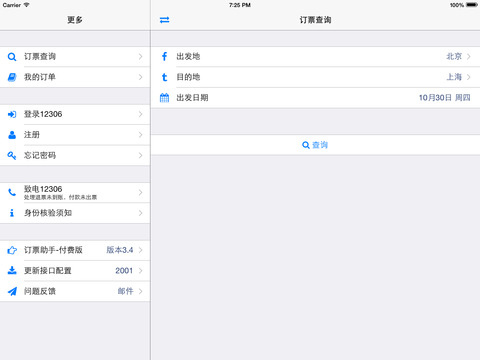Click the key icon for 忘记密码
Image resolution: width=480 pixels, height=360 pixels.
coord(12,156)
